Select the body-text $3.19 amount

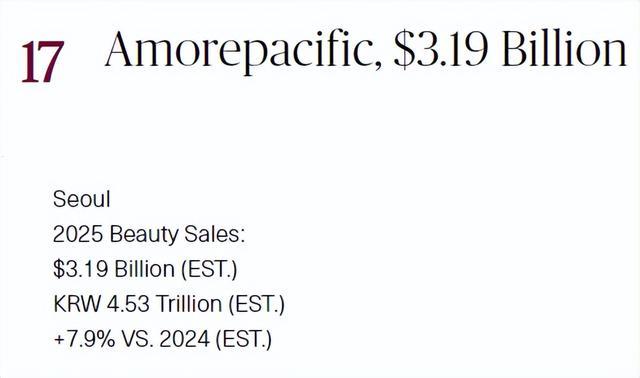[x=80, y=269]
